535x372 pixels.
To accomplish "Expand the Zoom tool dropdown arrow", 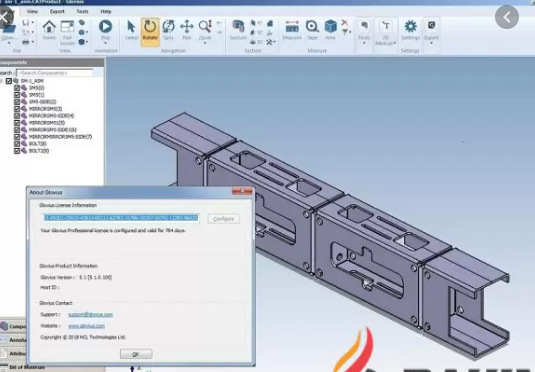I will (x=205, y=43).
